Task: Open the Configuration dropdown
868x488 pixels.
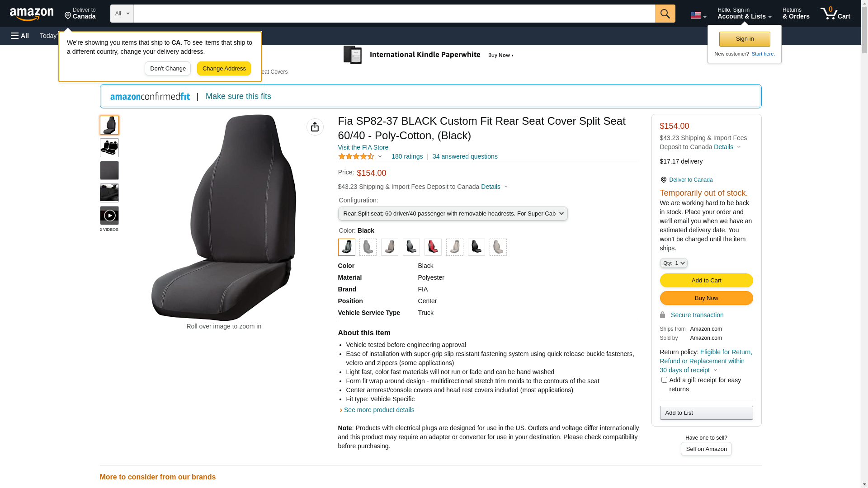Action: (453, 214)
